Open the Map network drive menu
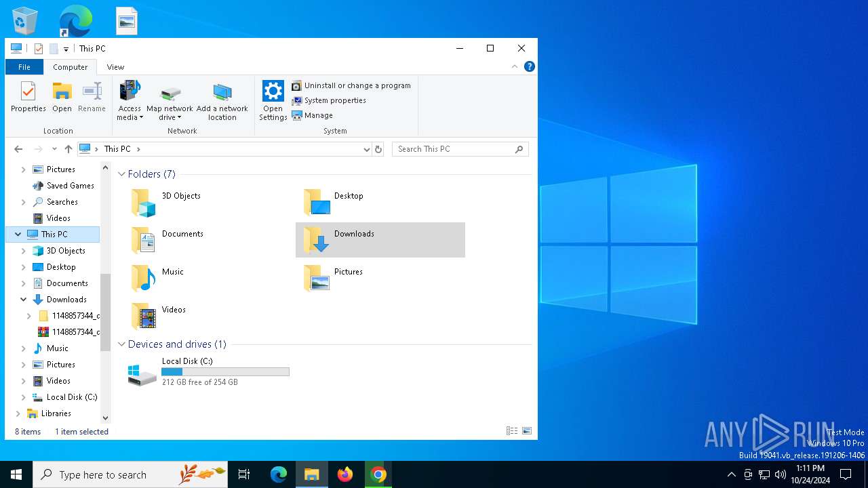The height and width of the screenshot is (488, 868). 170,101
